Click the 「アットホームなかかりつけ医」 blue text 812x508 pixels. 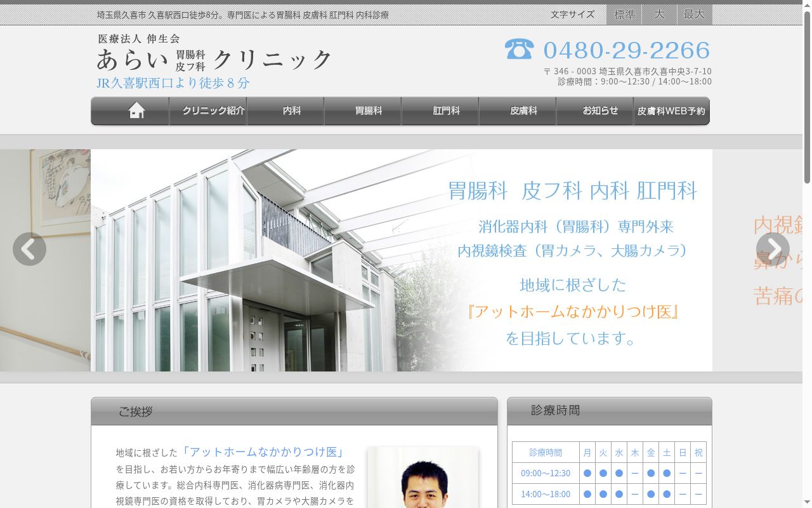pyautogui.click(x=263, y=452)
